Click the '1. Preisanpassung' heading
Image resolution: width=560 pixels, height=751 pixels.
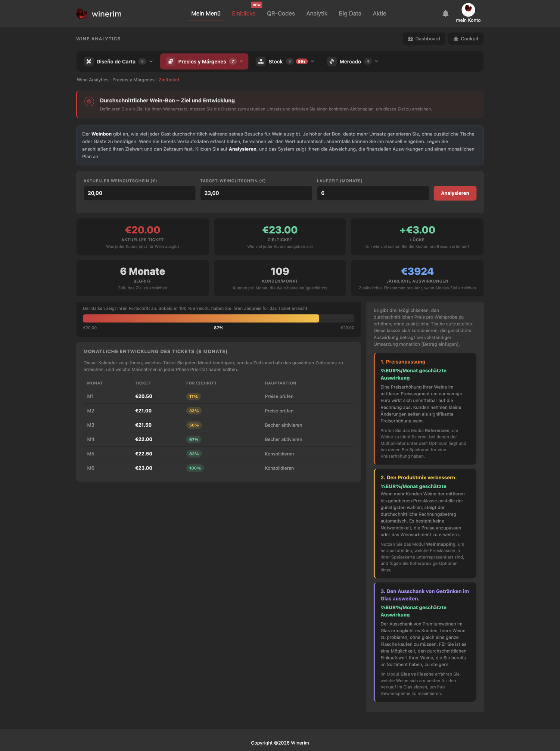click(403, 362)
